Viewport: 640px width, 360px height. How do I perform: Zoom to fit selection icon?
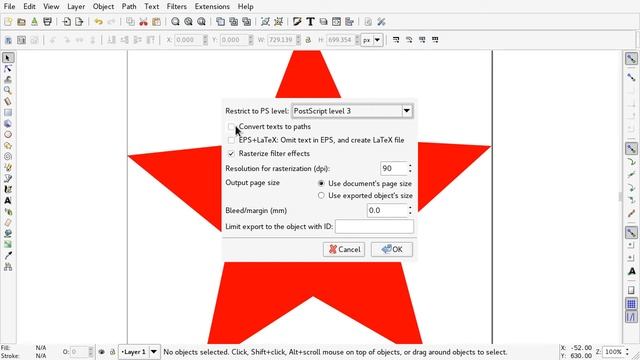coord(175,22)
